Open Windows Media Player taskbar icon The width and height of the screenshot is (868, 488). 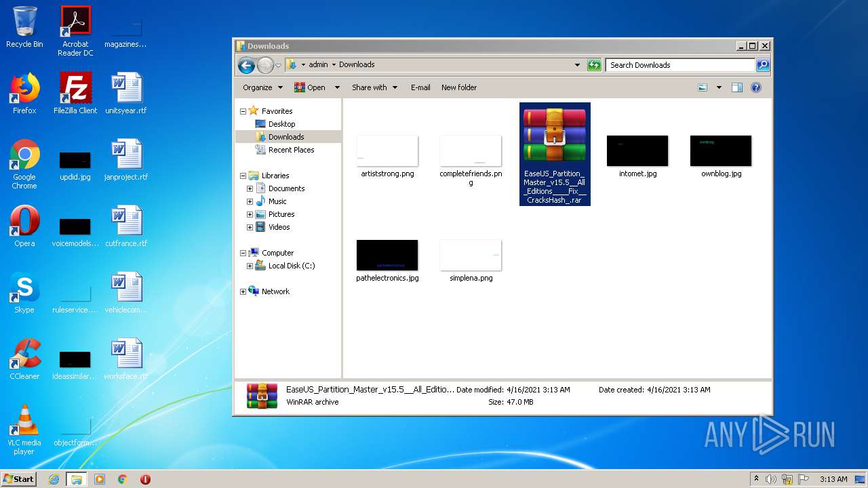100,479
